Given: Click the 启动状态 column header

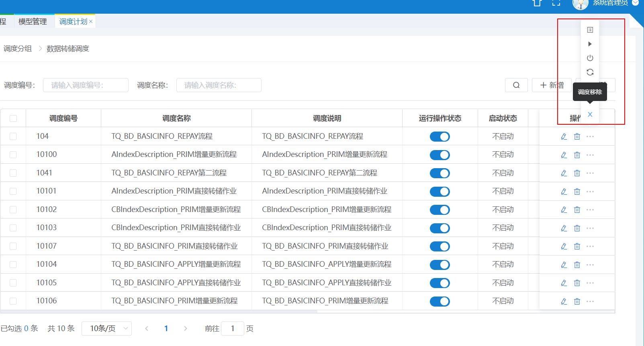Looking at the screenshot, I should tap(503, 118).
